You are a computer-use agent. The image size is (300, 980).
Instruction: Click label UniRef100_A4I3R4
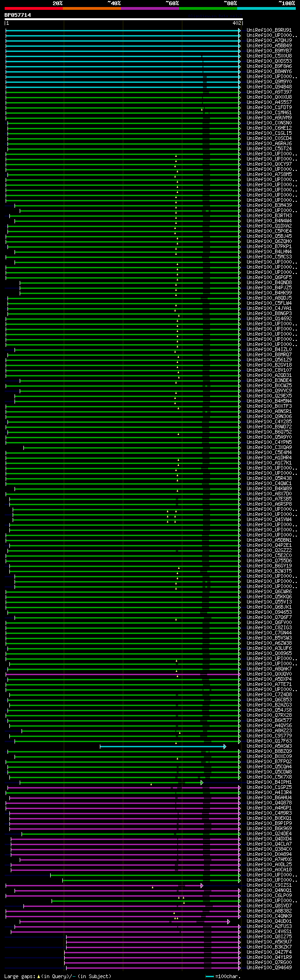(270, 793)
